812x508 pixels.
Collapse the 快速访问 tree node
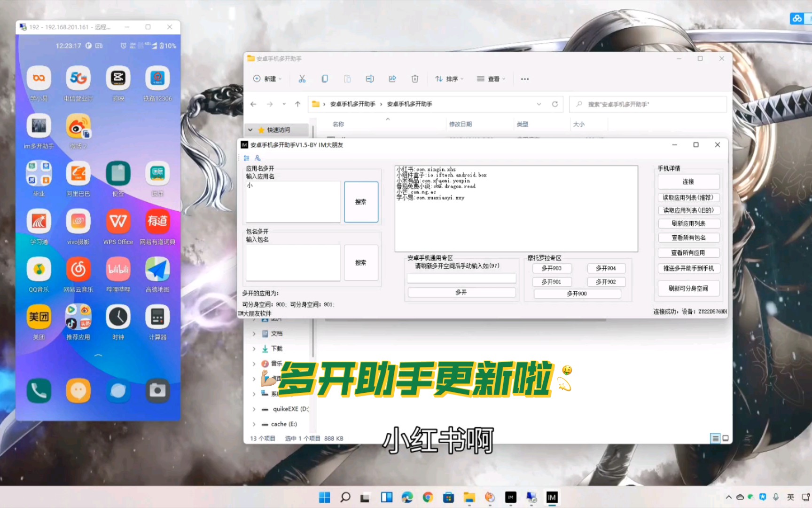[x=250, y=130]
